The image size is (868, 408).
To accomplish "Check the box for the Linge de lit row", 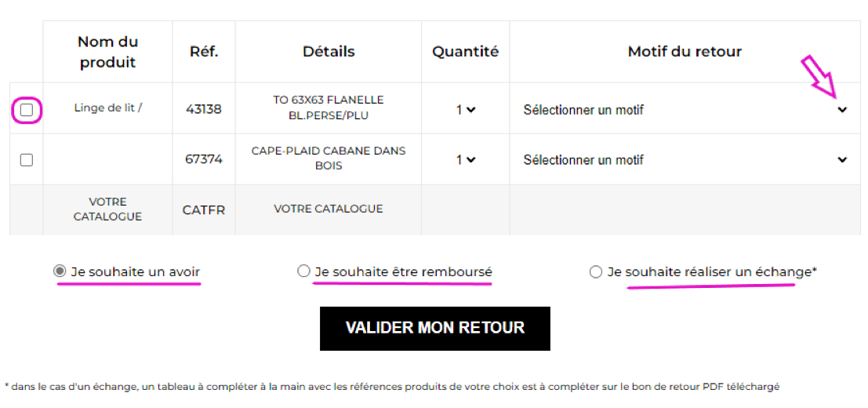I will pyautogui.click(x=27, y=111).
